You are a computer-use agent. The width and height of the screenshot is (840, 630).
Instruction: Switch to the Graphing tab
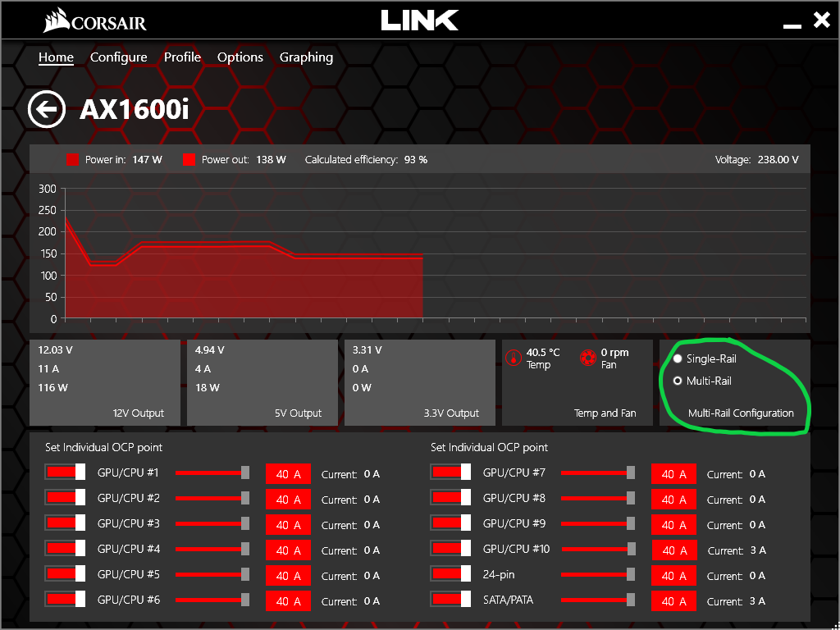pyautogui.click(x=307, y=57)
